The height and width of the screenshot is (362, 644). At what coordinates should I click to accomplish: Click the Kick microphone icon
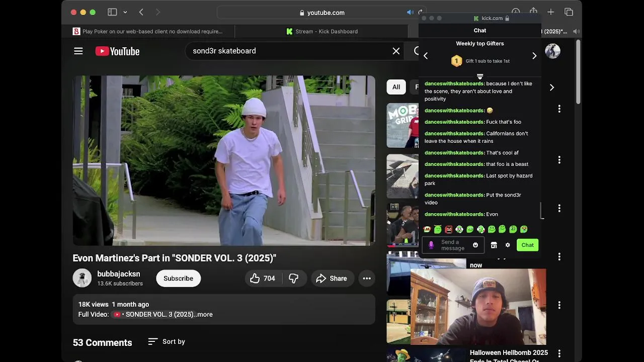431,245
